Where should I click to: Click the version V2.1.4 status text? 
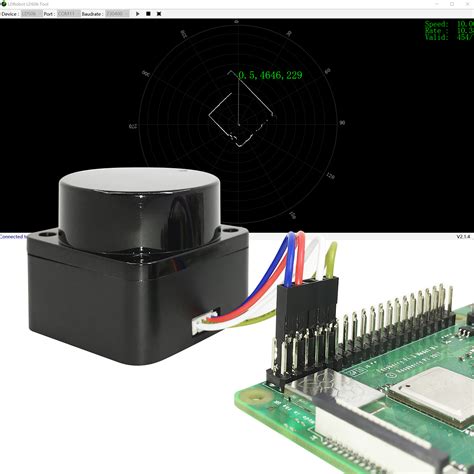click(x=463, y=237)
